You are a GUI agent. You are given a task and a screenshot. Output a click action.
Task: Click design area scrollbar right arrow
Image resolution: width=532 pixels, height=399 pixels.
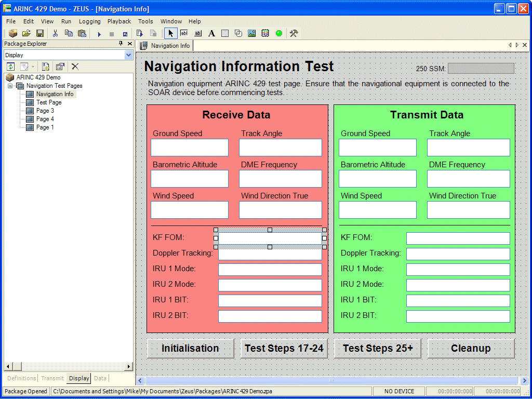524,380
